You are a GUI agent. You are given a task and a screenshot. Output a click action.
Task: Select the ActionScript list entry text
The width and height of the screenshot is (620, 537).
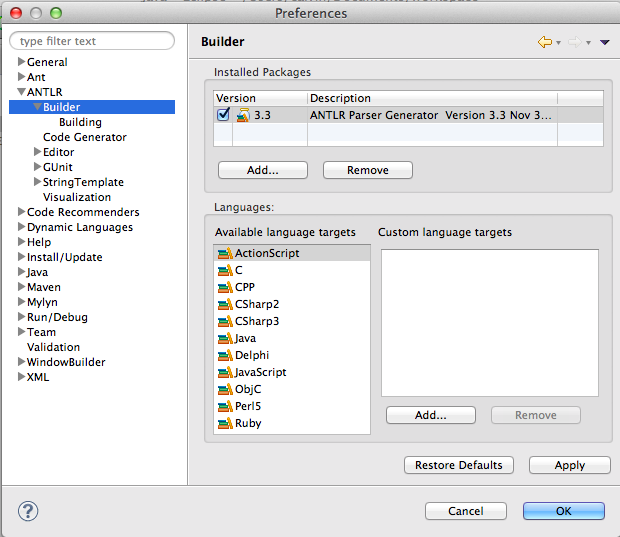(267, 253)
